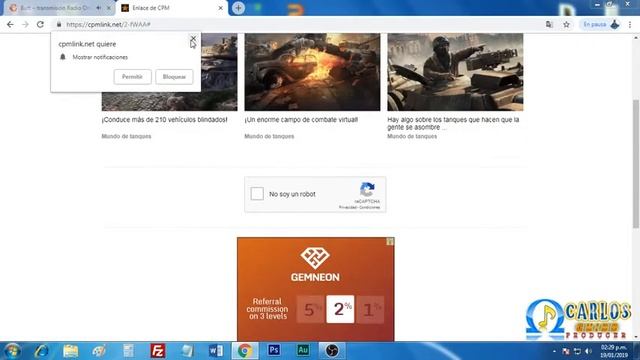Click the AdChoices icon on Gemneon ad
The image size is (640, 360).
pyautogui.click(x=390, y=242)
